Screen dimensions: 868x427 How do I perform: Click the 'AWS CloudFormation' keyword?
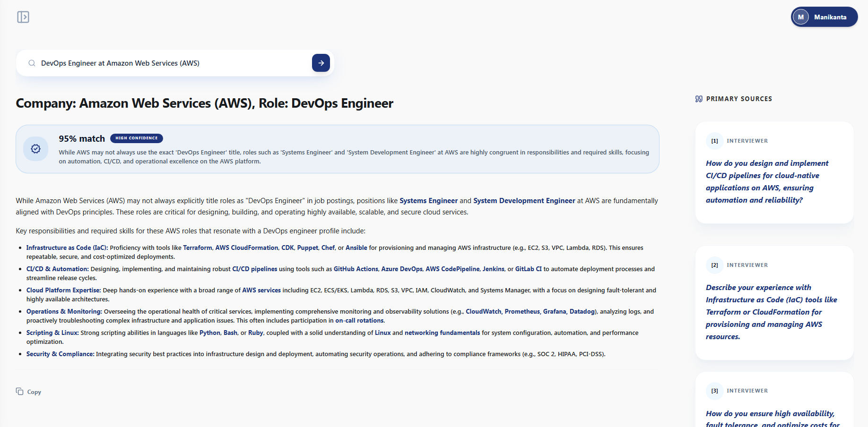(247, 248)
